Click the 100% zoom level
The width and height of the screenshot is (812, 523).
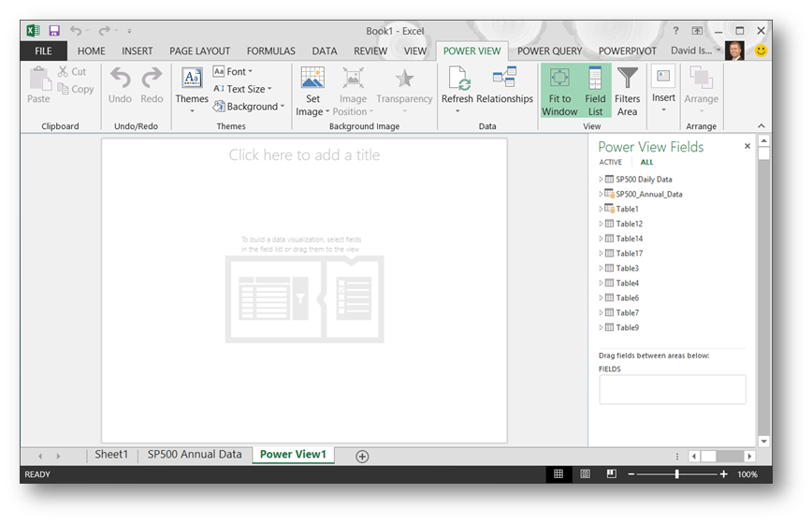[747, 474]
